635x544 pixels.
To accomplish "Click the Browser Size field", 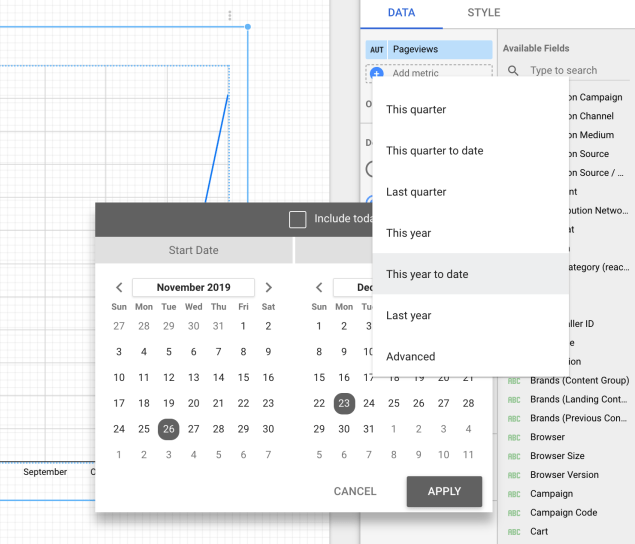I will coord(557,456).
